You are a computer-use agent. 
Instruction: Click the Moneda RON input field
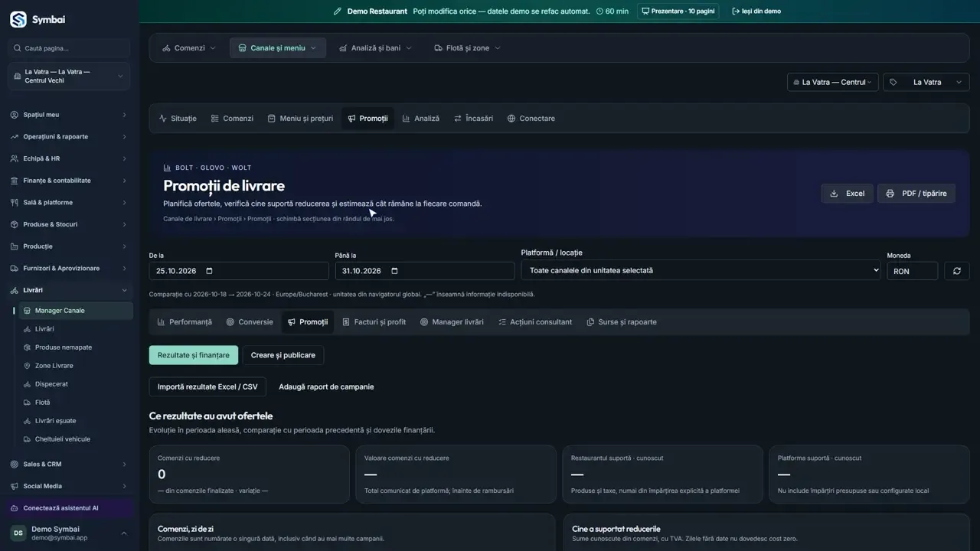pyautogui.click(x=913, y=271)
